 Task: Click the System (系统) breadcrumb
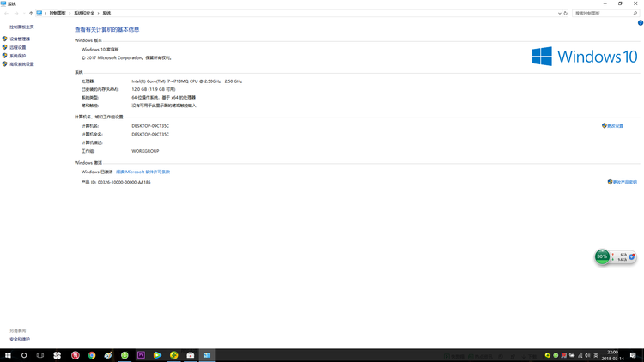(106, 13)
